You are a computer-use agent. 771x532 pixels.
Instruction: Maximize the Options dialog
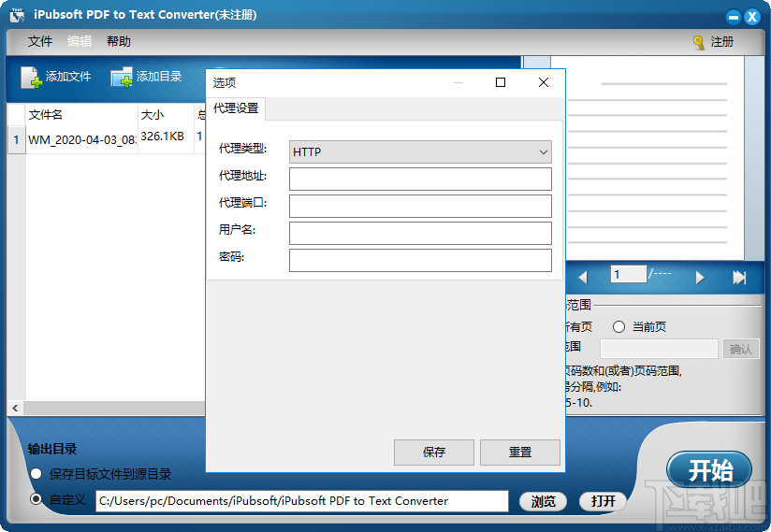pos(500,82)
